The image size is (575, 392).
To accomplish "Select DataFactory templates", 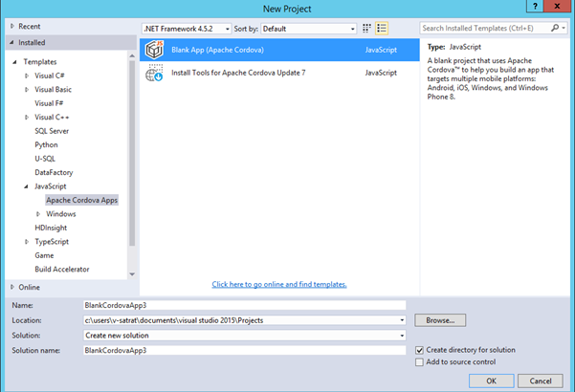I will (x=54, y=172).
